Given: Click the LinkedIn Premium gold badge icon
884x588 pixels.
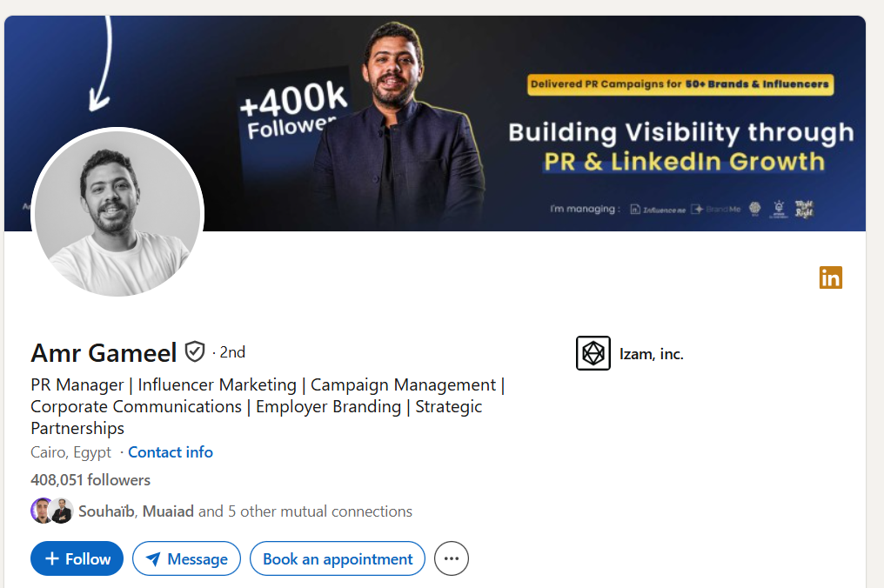Looking at the screenshot, I should [830, 277].
